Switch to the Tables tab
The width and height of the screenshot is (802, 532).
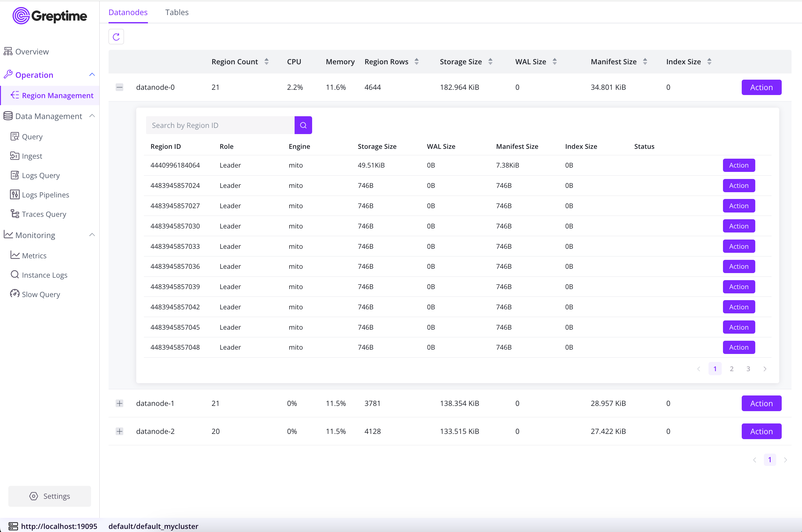pyautogui.click(x=177, y=12)
